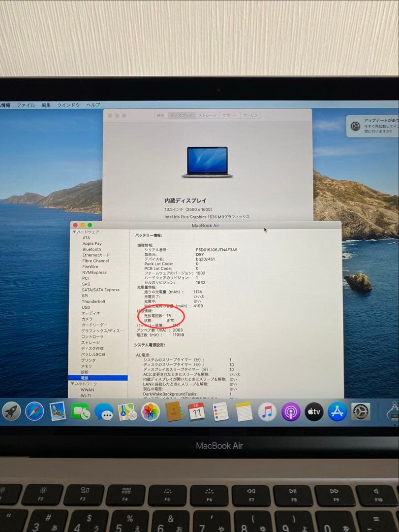This screenshot has width=399, height=532.
Task: Select ATA in the hardware list
Action: click(86, 237)
